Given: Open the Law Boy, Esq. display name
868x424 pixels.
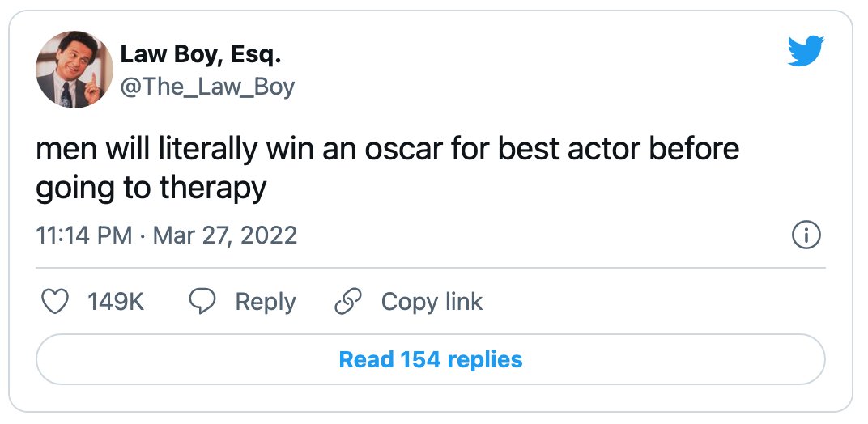Looking at the screenshot, I should pos(201,54).
